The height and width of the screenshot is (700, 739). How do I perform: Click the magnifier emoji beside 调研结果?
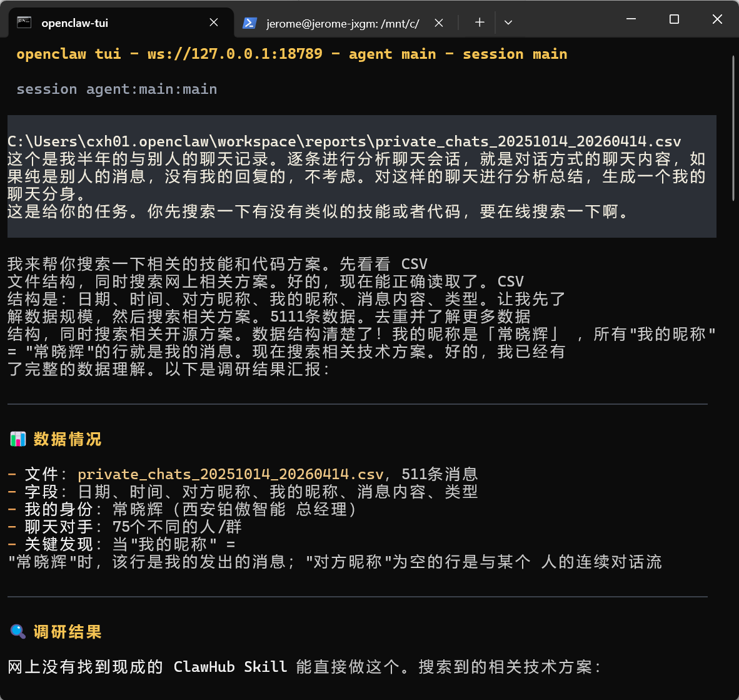(x=18, y=632)
